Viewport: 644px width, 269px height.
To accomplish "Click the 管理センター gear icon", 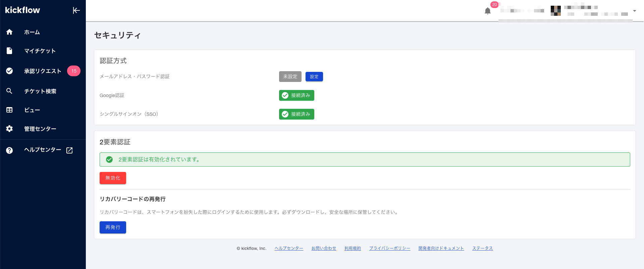I will (9, 129).
